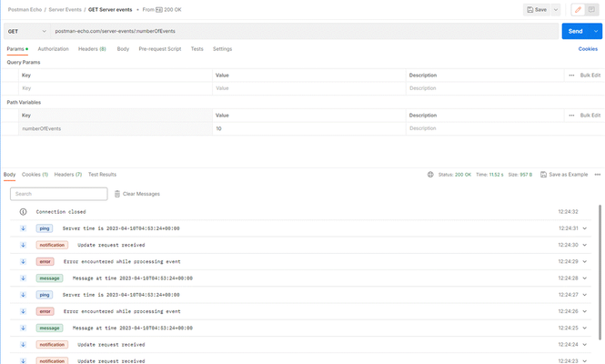605x364 pixels.
Task: Open the comments icon beside pencil
Action: click(591, 10)
